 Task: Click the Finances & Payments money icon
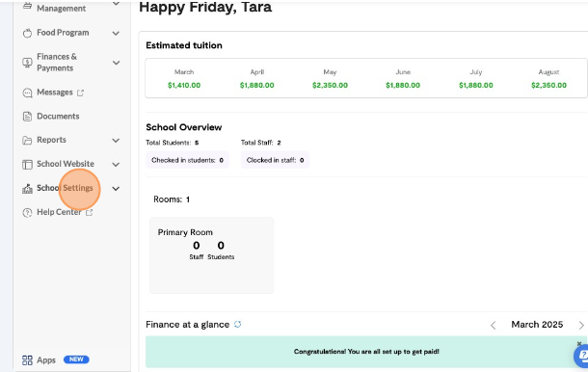pos(27,63)
